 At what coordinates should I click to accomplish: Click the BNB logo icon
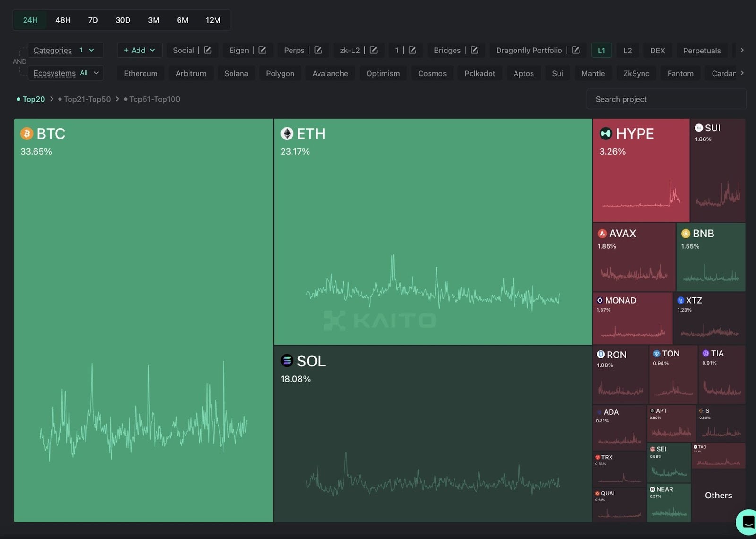(x=686, y=234)
